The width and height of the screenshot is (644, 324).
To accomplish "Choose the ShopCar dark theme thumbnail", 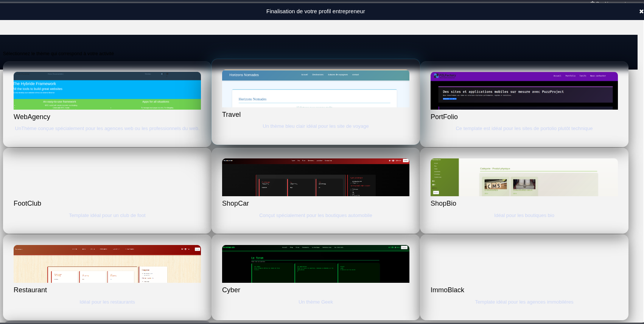I will (x=316, y=177).
